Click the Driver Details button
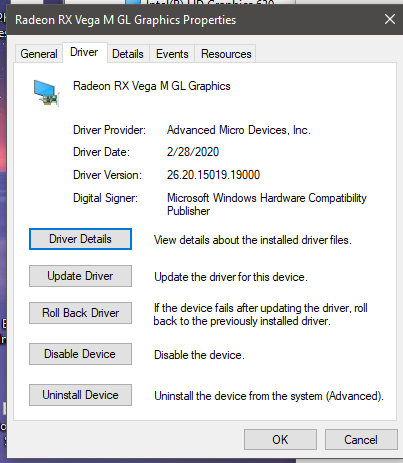Viewport: 403px width, 463px height. point(80,239)
